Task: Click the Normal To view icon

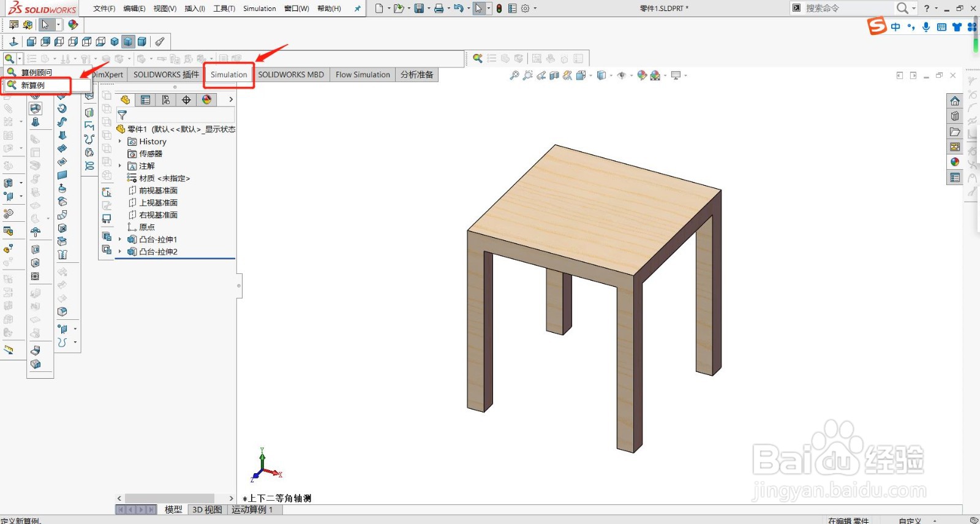Action: click(x=13, y=42)
